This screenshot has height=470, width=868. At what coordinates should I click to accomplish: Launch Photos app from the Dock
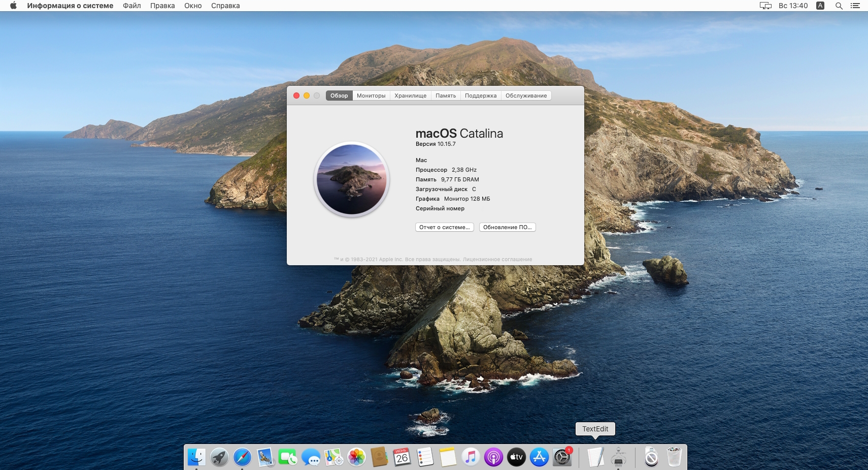tap(356, 457)
